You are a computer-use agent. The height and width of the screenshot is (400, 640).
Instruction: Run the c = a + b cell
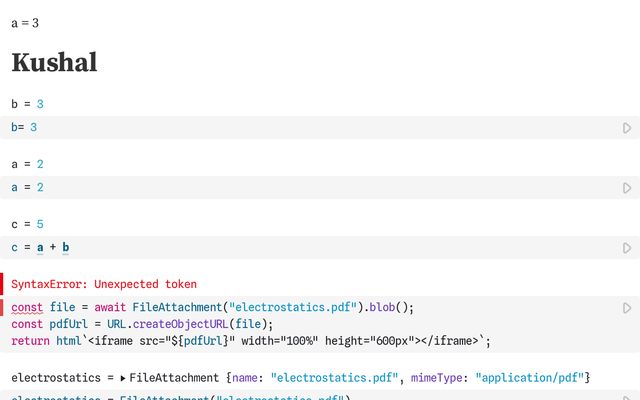627,248
